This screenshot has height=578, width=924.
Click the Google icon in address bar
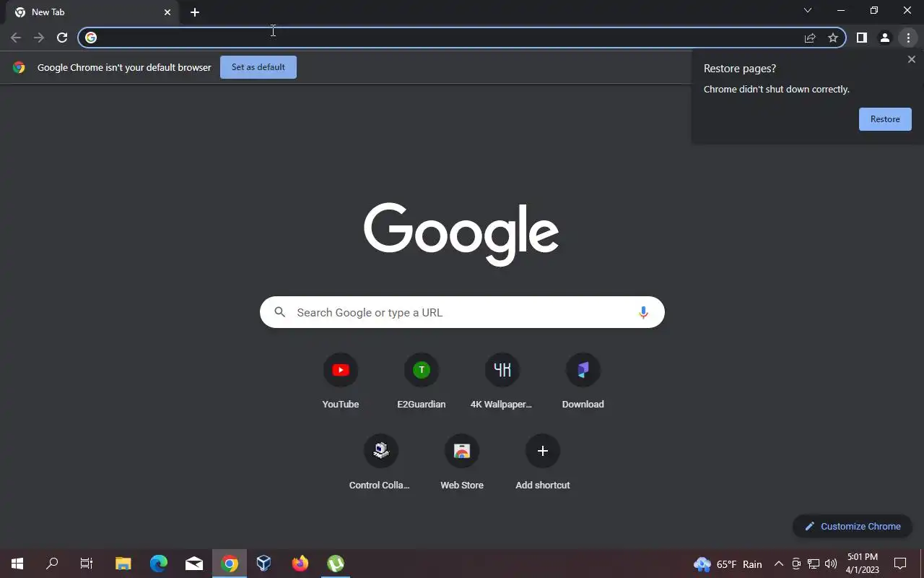(91, 38)
